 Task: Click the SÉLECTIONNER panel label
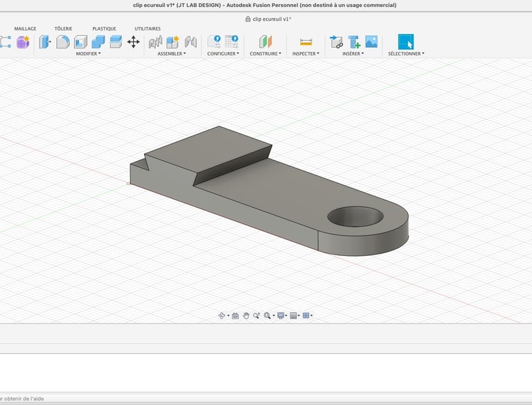click(406, 53)
